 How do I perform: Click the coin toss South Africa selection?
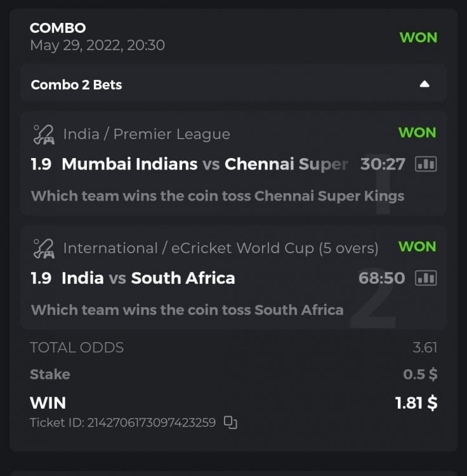187,310
